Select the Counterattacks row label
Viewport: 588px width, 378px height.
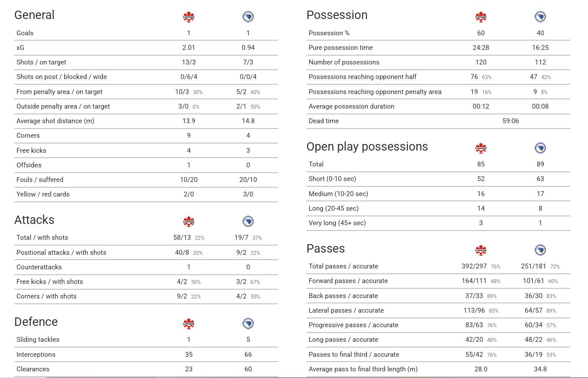coord(39,267)
